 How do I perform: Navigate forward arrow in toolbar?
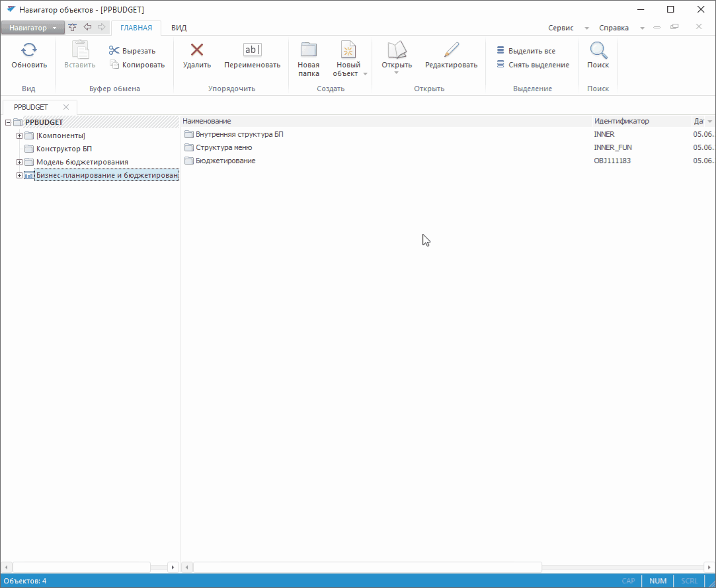[101, 27]
